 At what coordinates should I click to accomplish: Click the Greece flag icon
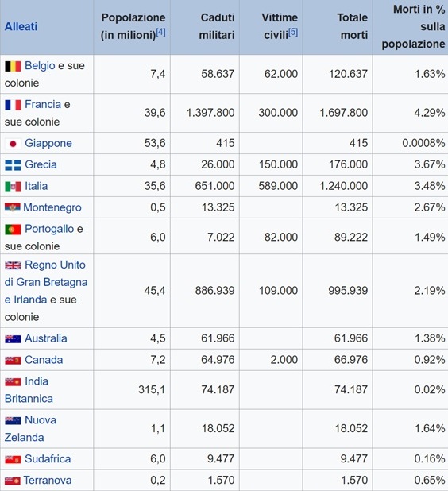click(13, 165)
